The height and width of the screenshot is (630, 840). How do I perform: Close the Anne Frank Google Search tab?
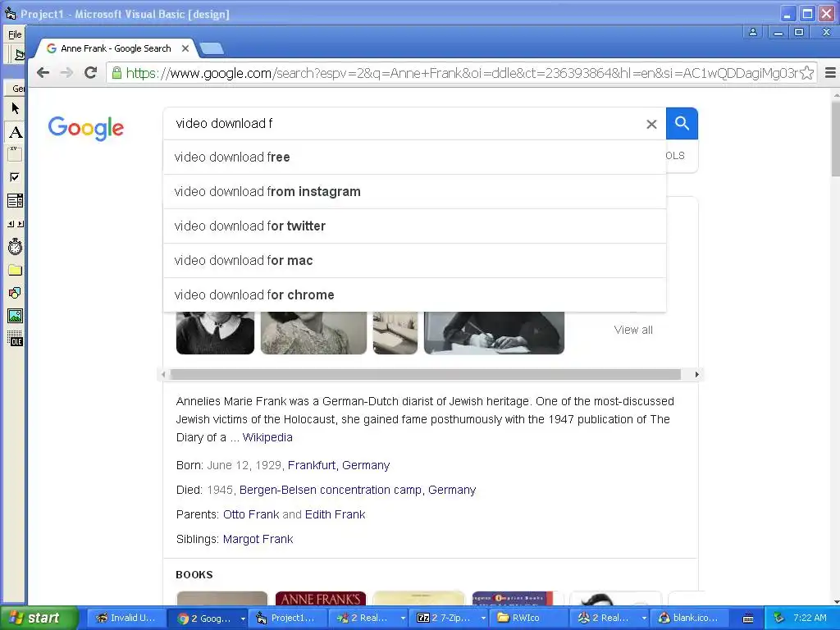(185, 48)
